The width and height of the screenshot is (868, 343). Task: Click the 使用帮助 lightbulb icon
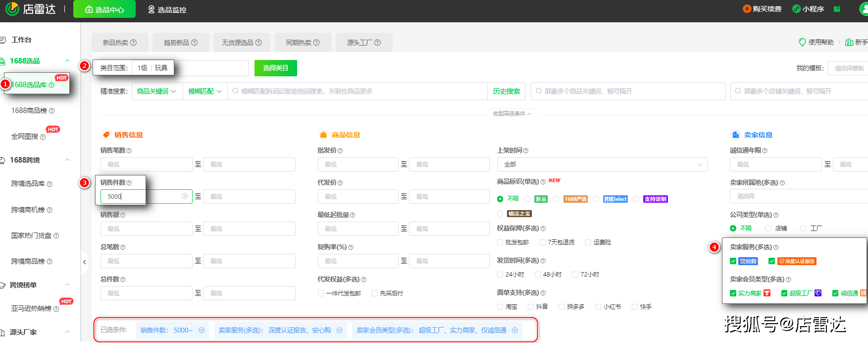(802, 42)
